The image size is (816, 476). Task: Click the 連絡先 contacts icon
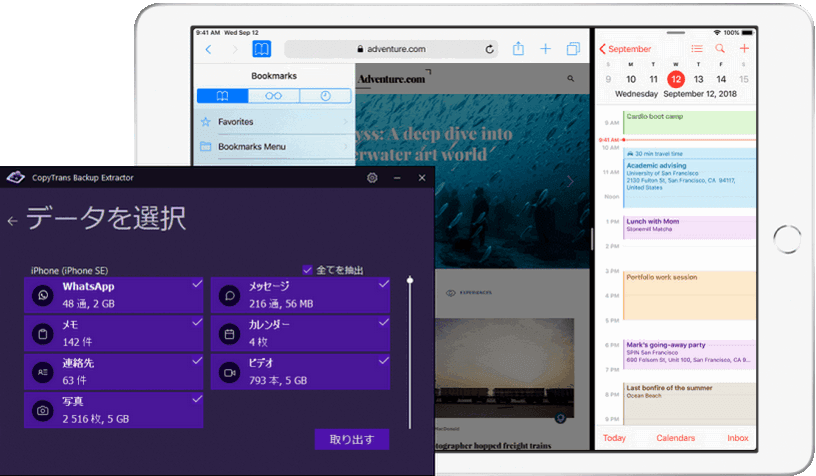coord(43,372)
